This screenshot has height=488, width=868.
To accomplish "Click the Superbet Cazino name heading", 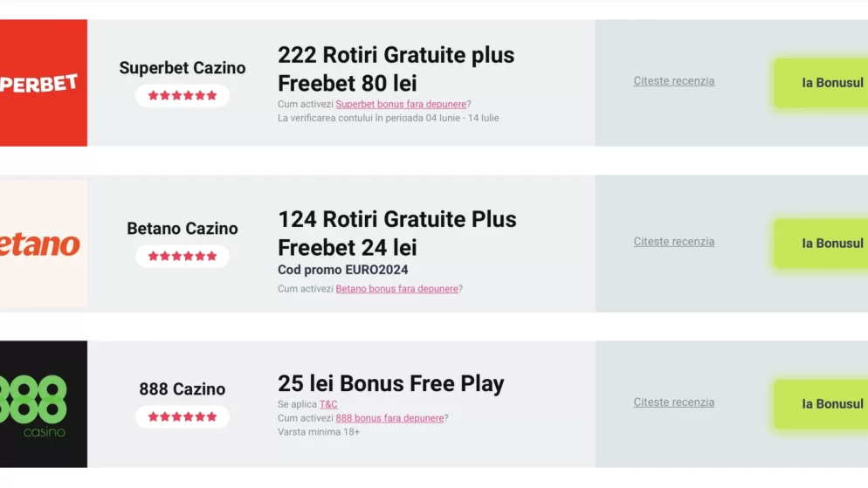I will tap(183, 67).
